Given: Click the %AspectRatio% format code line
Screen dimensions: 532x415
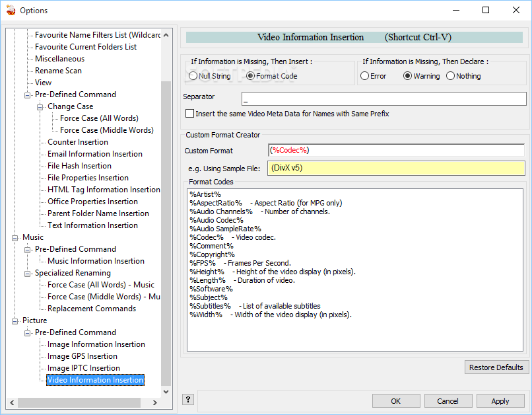Looking at the screenshot, I should pos(265,203).
